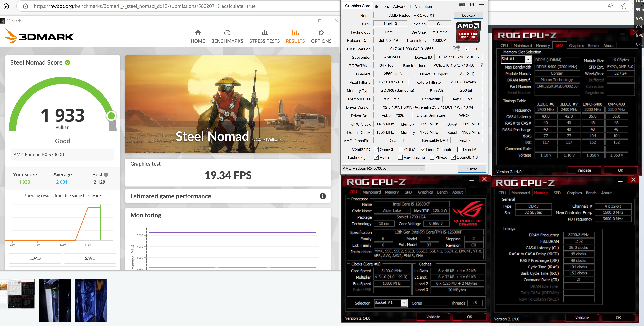Switch to GPU-Z Advanced tab
Viewport: 644px width, 326px height.
point(402,6)
